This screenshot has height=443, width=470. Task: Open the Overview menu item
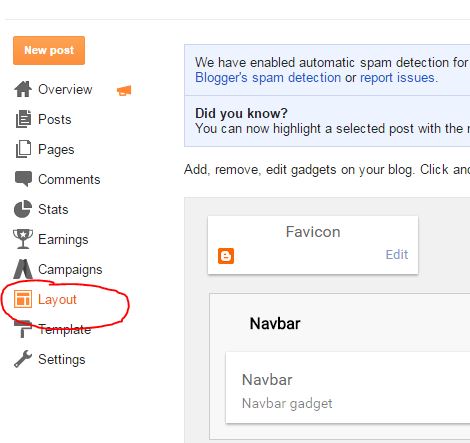(65, 89)
